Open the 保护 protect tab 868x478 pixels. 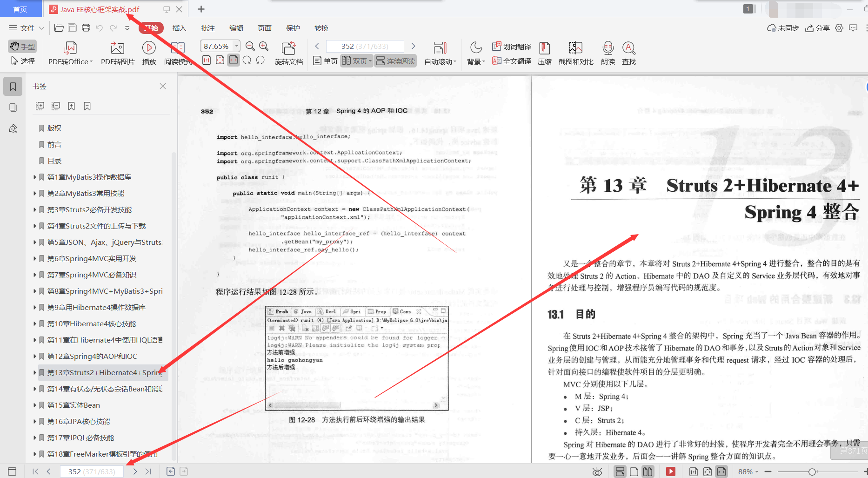(293, 28)
